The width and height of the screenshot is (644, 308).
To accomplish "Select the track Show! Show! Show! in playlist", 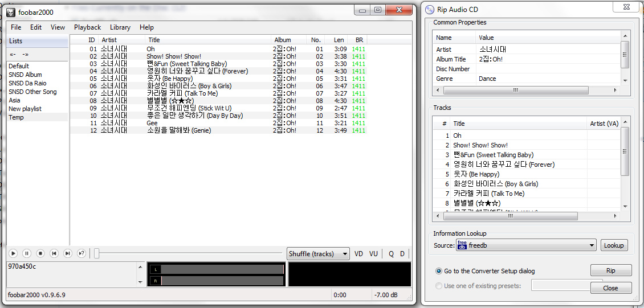I will 218,56.
